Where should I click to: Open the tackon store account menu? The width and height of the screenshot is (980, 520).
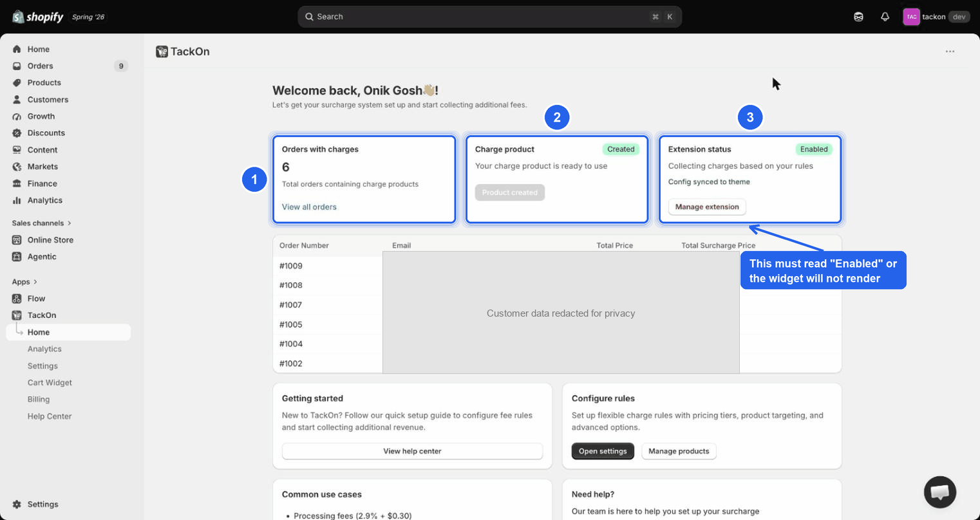tap(936, 17)
